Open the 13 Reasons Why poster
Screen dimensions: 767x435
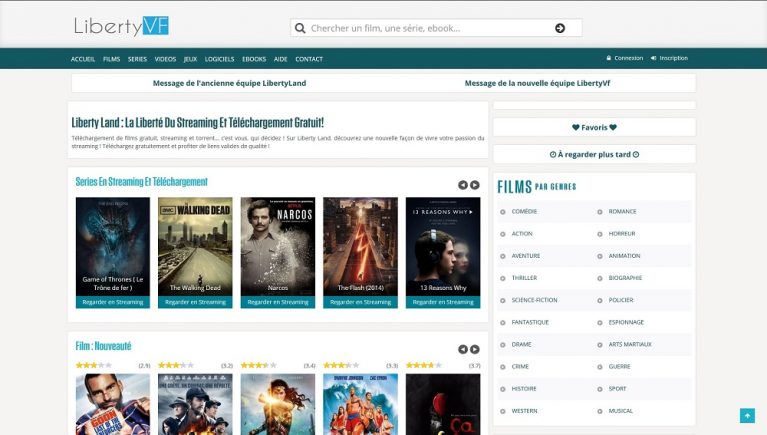tap(443, 247)
